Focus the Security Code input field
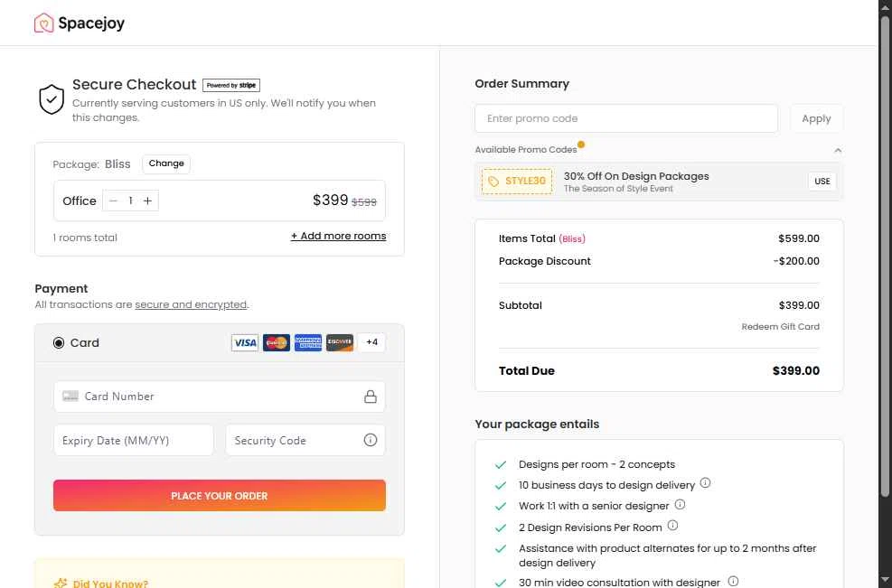This screenshot has width=892, height=588. pos(305,440)
